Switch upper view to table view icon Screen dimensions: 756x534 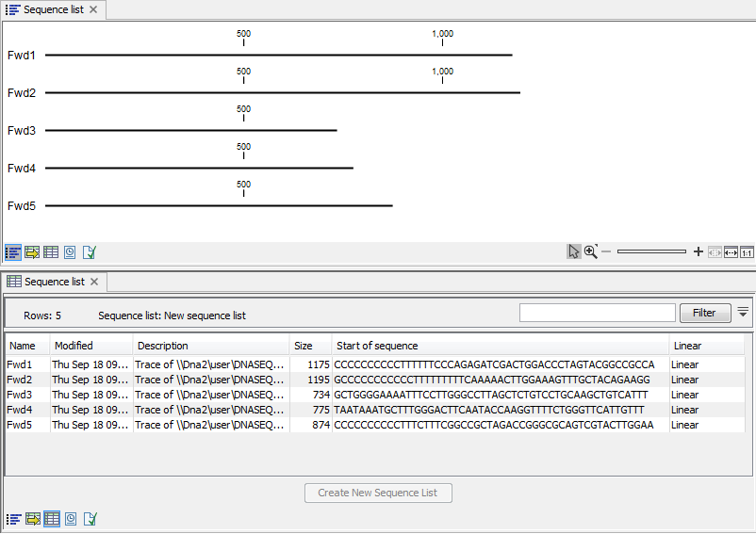click(51, 252)
